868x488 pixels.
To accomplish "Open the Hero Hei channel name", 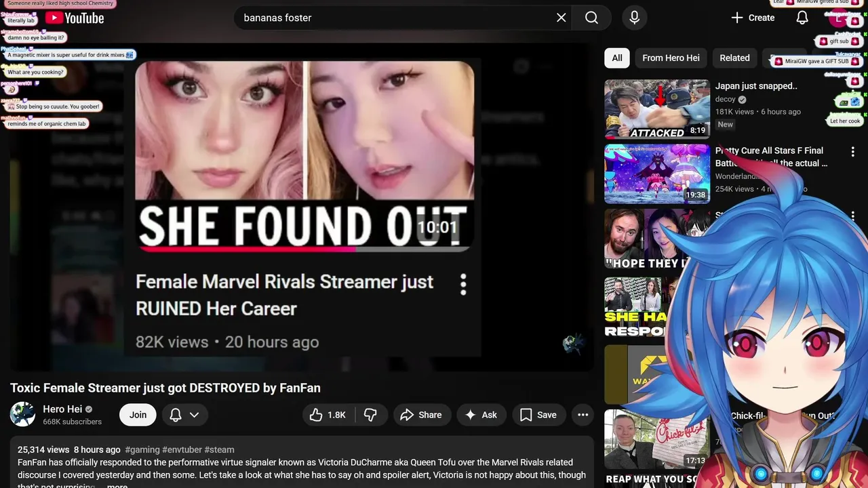I will [x=62, y=409].
